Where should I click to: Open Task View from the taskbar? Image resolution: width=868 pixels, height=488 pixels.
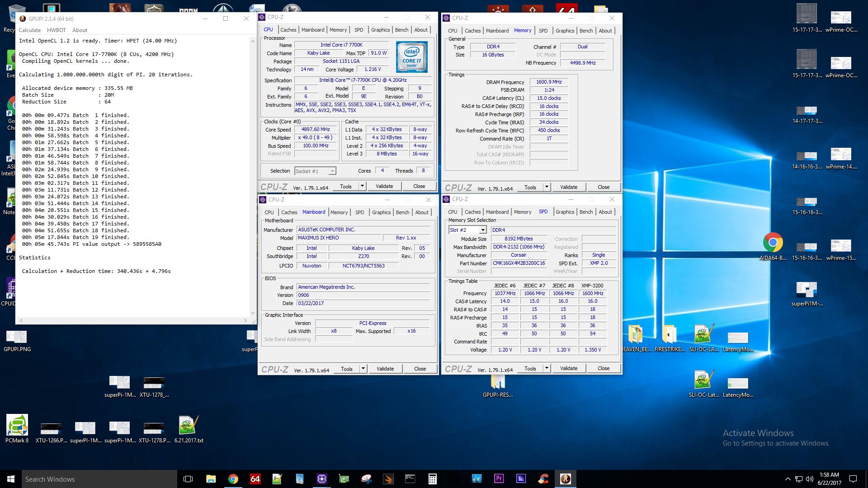188,479
